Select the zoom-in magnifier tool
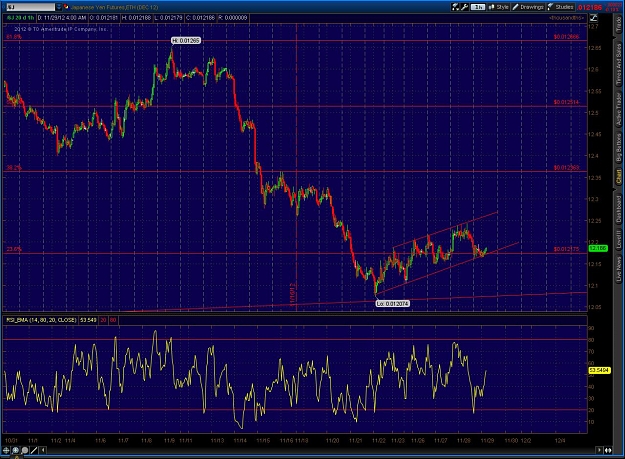Viewport: 625px width, 459px height. tap(16, 450)
